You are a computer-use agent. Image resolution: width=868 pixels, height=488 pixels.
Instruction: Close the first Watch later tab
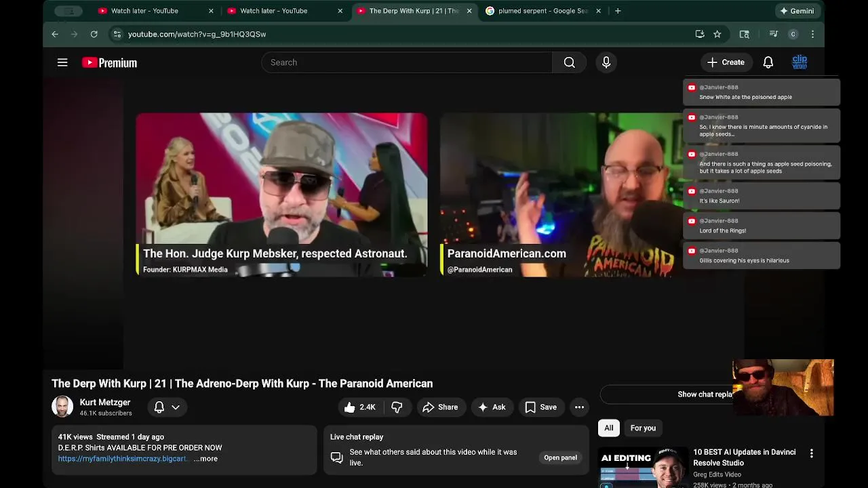pos(211,11)
